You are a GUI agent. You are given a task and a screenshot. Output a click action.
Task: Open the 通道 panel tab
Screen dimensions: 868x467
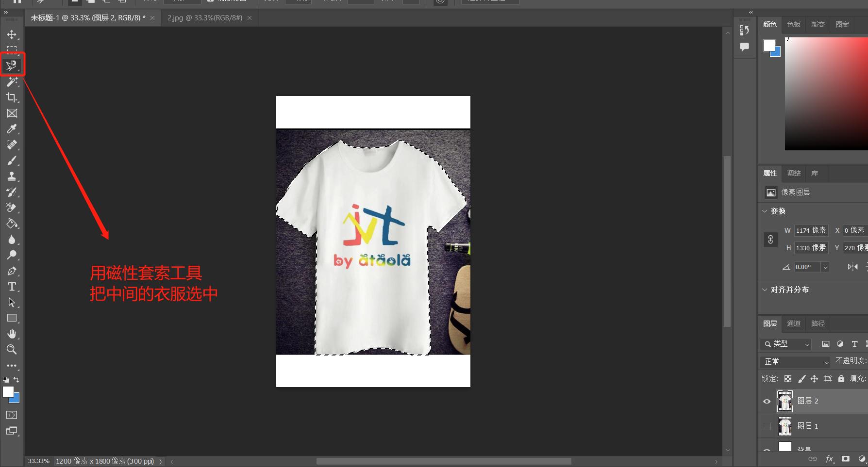794,323
